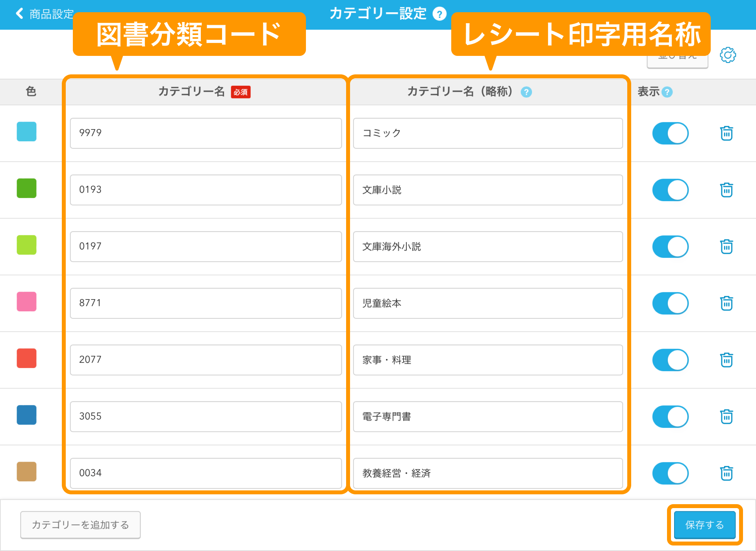Screen dimensions: 756x551
Task: Click lime color swatch for 0197 row
Action: [x=26, y=245]
